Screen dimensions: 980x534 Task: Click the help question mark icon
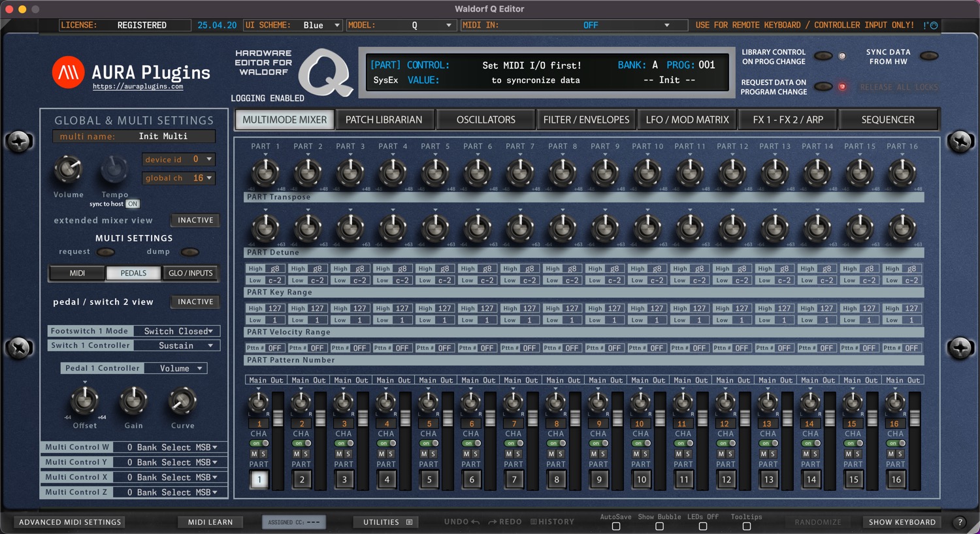pyautogui.click(x=960, y=522)
